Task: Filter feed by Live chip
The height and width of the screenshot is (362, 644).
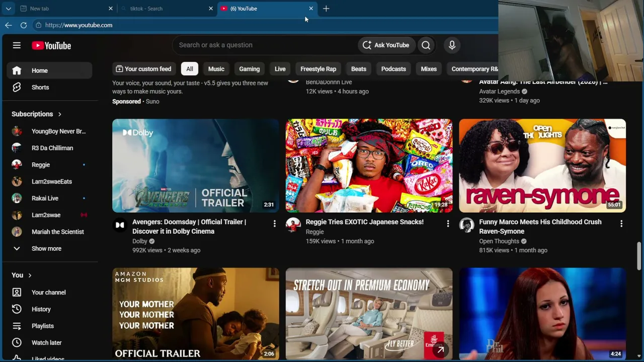Action: click(280, 69)
